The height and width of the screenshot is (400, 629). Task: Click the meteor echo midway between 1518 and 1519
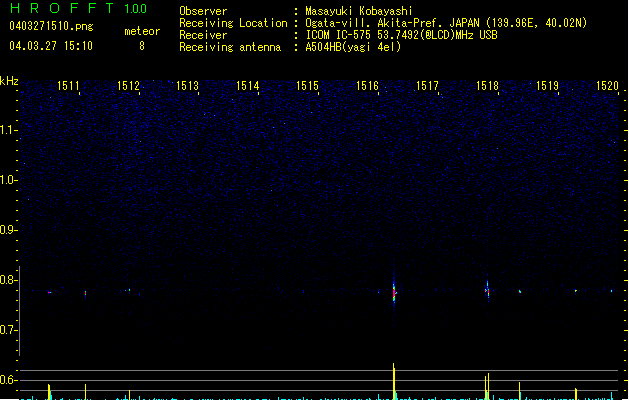(520, 291)
